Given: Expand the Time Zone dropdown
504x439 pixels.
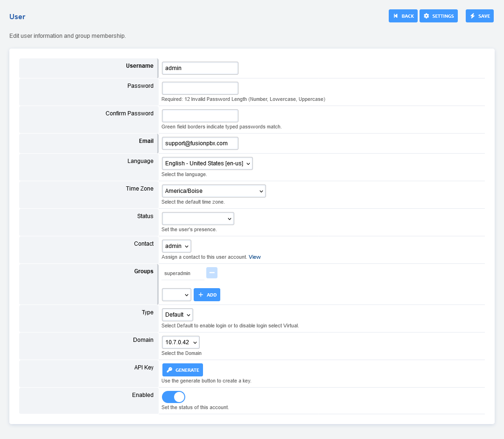Looking at the screenshot, I should click(x=214, y=191).
